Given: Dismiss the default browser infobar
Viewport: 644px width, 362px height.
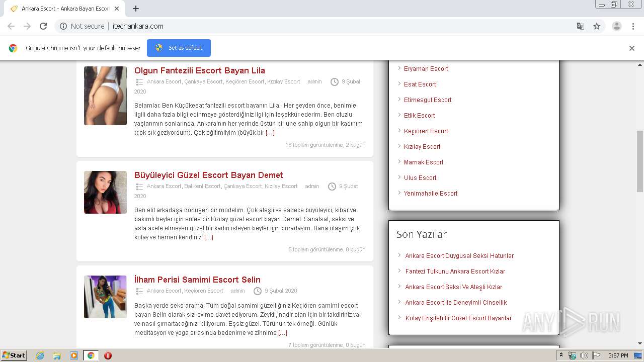Looking at the screenshot, I should point(632,48).
